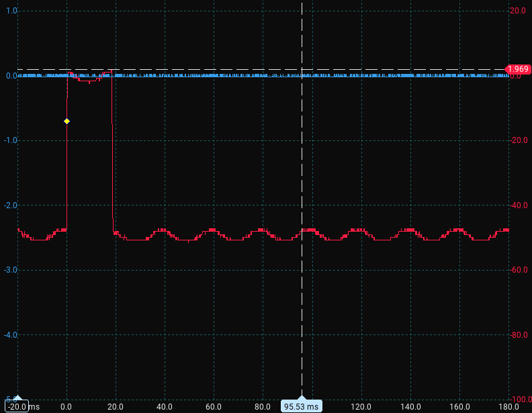Click the blue -1.0 left axis label
The height and width of the screenshot is (413, 532).
pos(10,140)
